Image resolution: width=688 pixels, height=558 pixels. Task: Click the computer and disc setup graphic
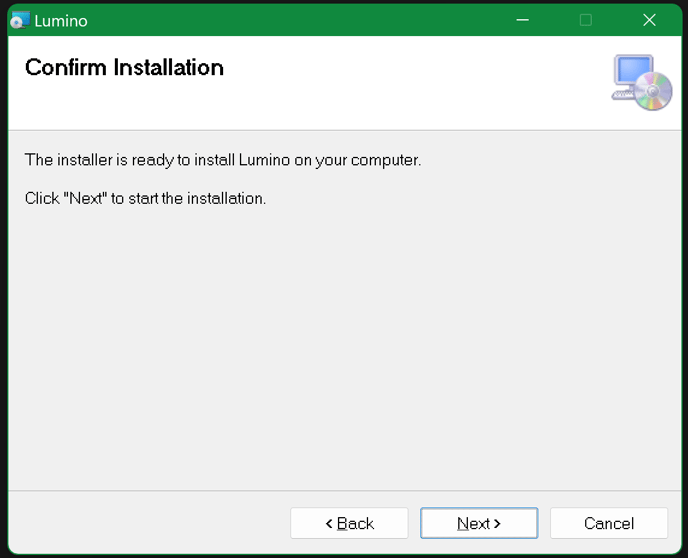pos(642,82)
